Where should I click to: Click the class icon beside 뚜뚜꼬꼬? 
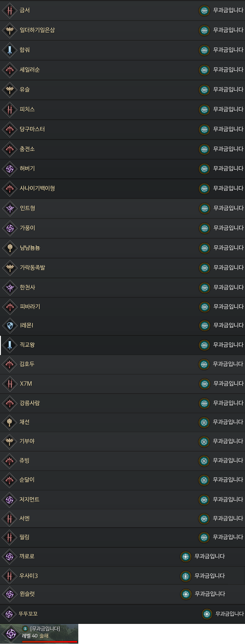point(9,614)
